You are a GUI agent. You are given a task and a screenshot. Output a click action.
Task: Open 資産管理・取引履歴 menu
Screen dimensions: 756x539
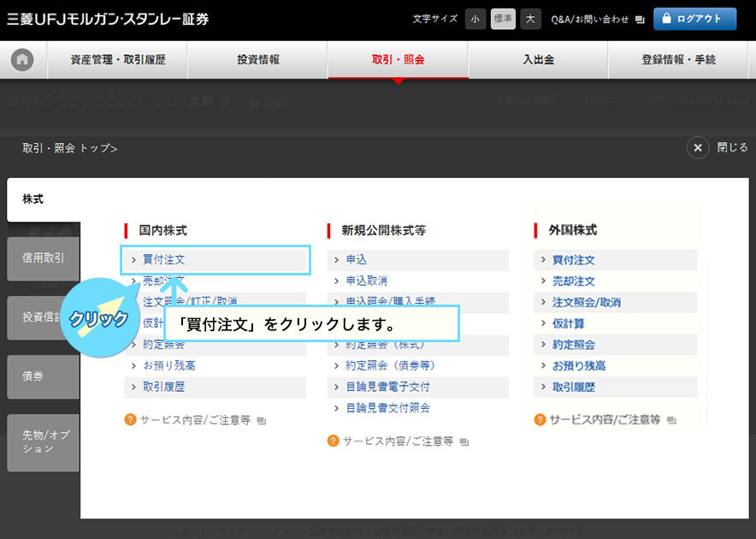click(x=118, y=60)
